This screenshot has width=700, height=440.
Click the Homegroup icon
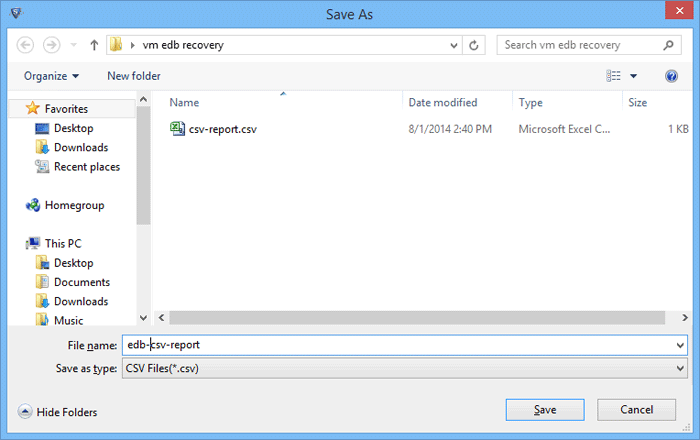33,205
